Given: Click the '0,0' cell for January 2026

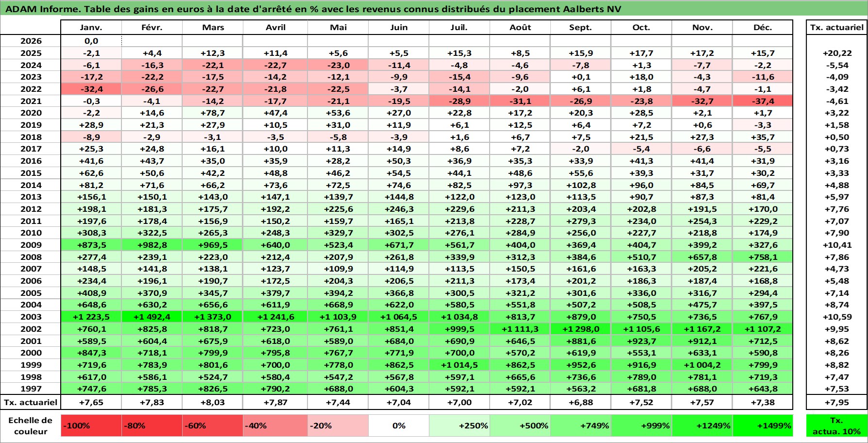Looking at the screenshot, I should coord(91,41).
